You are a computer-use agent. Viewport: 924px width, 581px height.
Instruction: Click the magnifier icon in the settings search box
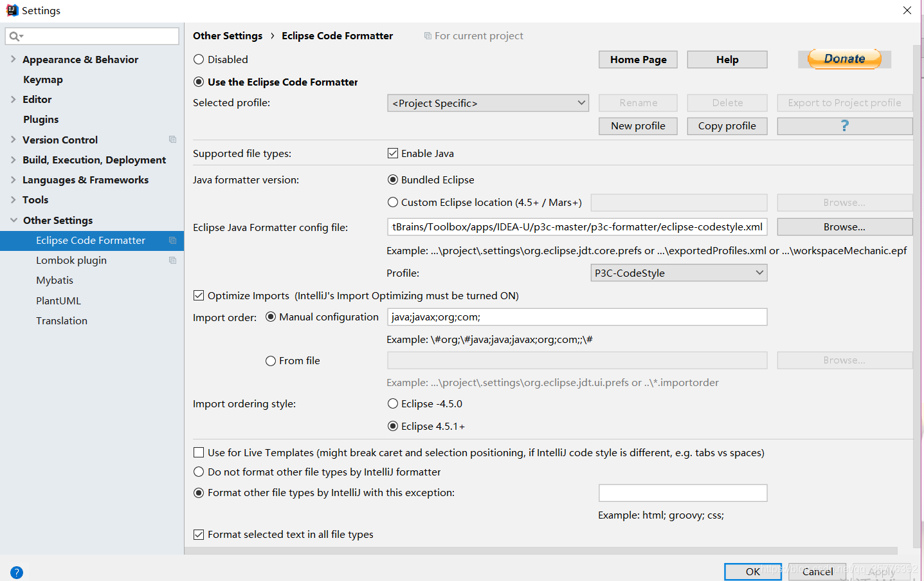pyautogui.click(x=13, y=36)
